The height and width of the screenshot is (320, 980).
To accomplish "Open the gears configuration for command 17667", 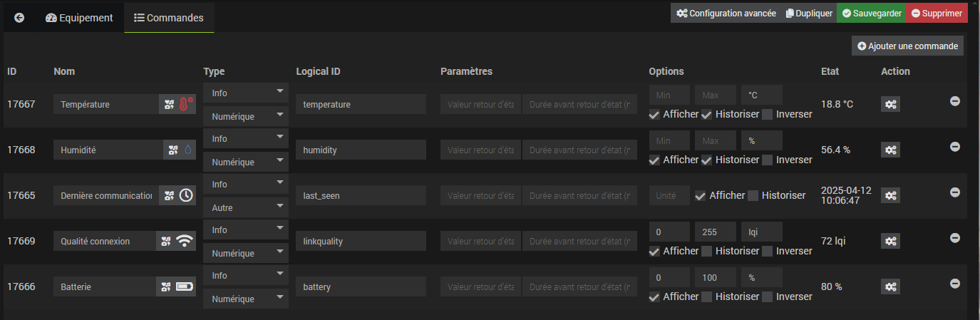I will pos(890,104).
